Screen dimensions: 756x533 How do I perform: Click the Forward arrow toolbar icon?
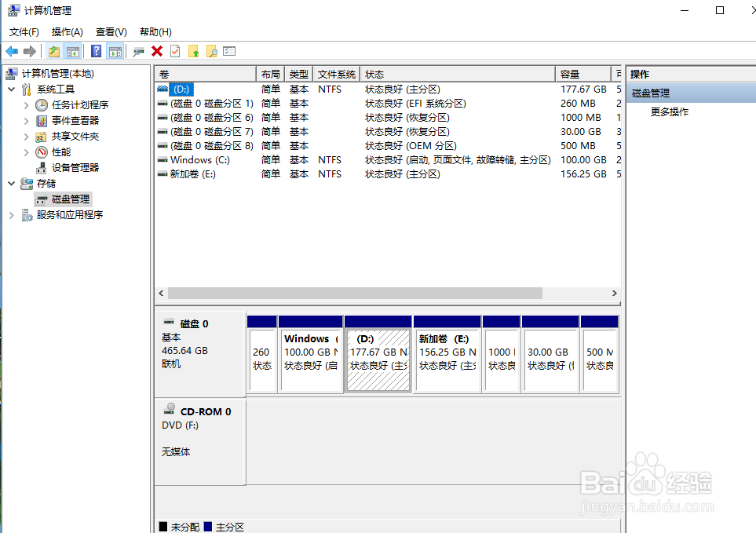(30, 51)
